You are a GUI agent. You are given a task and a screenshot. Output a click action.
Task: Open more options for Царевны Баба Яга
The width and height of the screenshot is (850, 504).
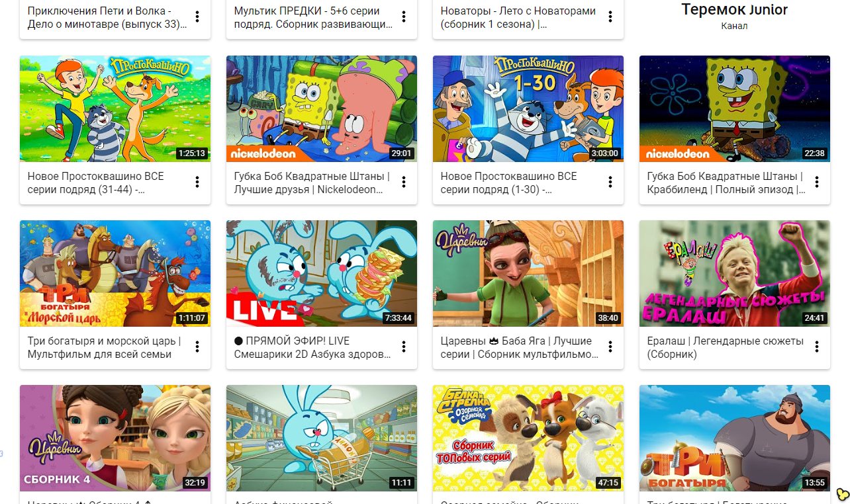610,347
